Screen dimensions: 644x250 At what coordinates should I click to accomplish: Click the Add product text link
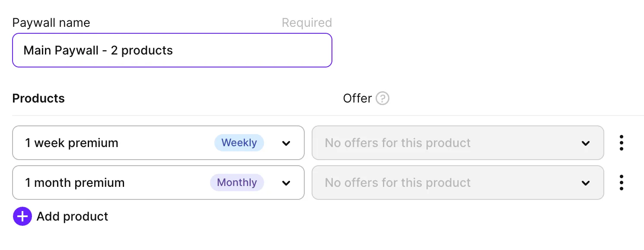tap(72, 216)
